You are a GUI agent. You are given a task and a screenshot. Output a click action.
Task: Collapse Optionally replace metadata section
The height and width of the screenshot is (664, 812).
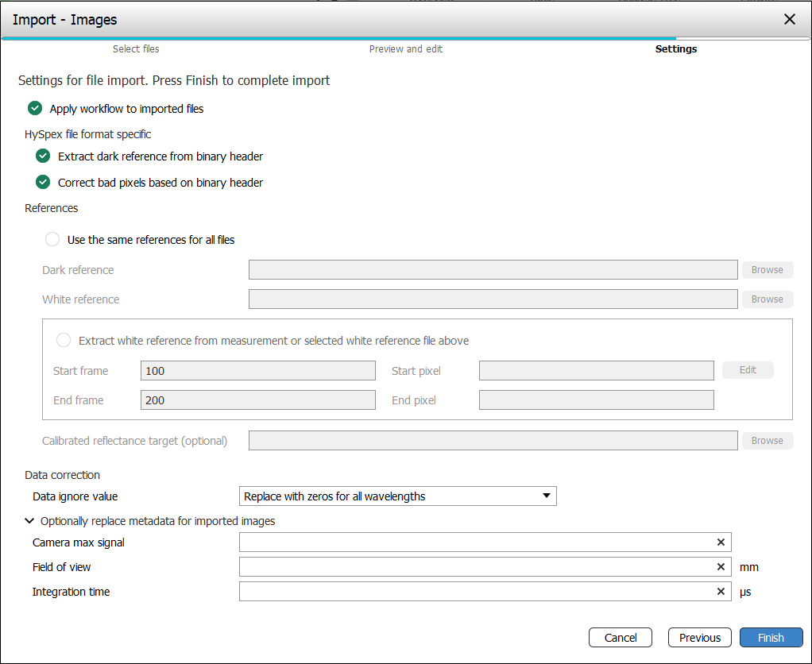pos(30,521)
